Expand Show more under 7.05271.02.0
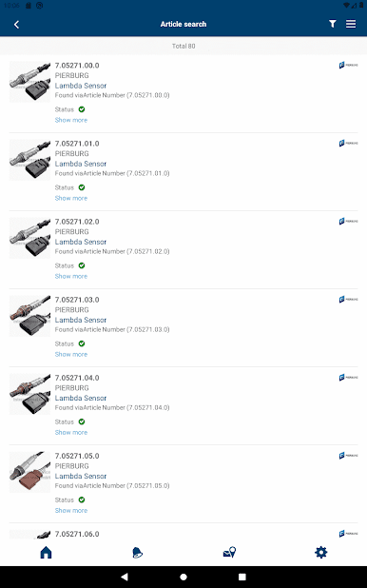Viewport: 367px width, 588px height. point(71,276)
